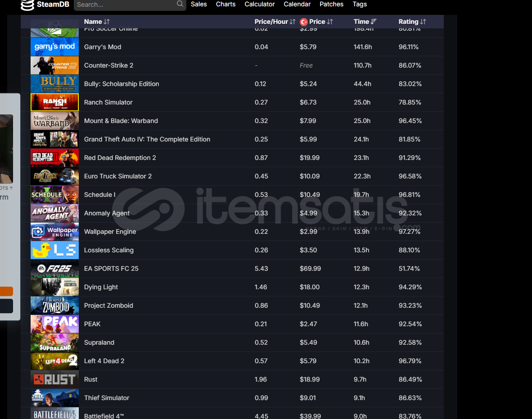This screenshot has height=419, width=532.
Task: Open Battlefield 4 thumbnail
Action: [x=54, y=413]
